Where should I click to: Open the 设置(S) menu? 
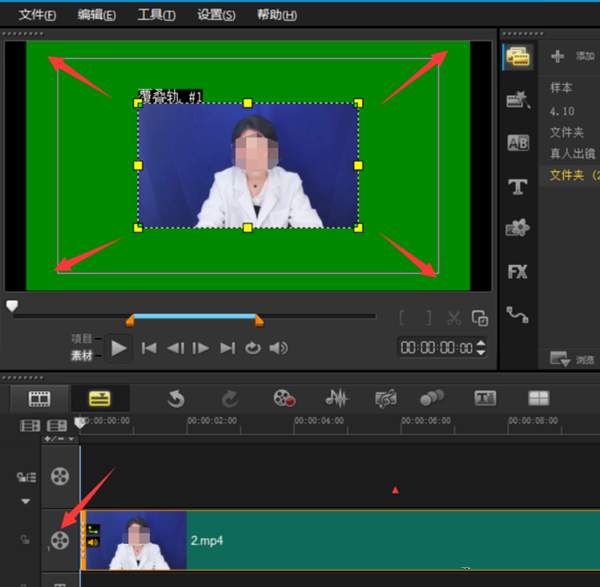pyautogui.click(x=216, y=15)
